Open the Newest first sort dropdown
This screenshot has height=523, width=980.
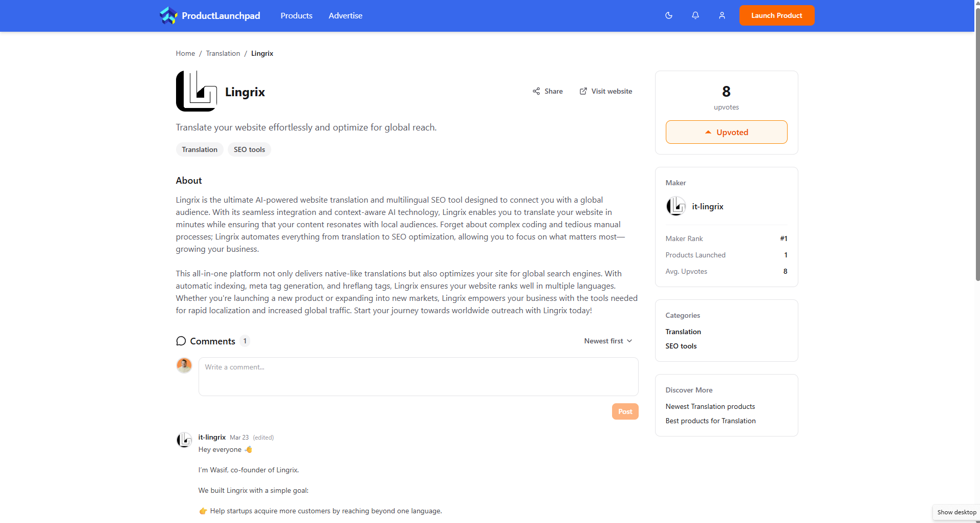607,341
